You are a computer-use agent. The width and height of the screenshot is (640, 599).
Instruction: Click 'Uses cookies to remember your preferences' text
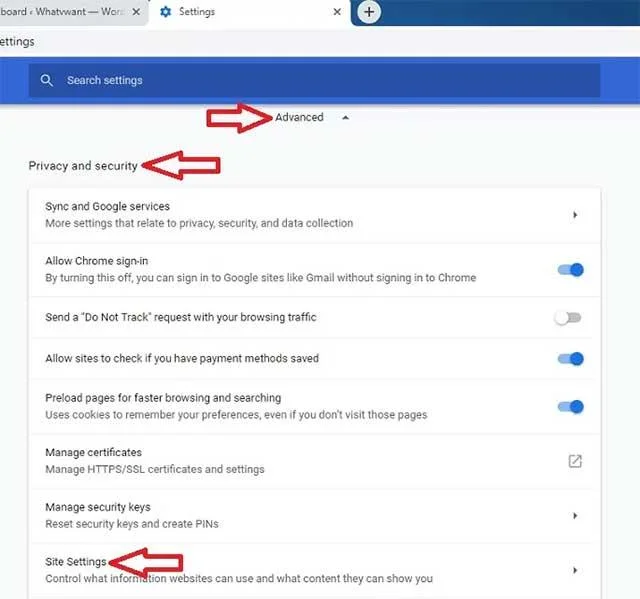pyautogui.click(x=236, y=415)
